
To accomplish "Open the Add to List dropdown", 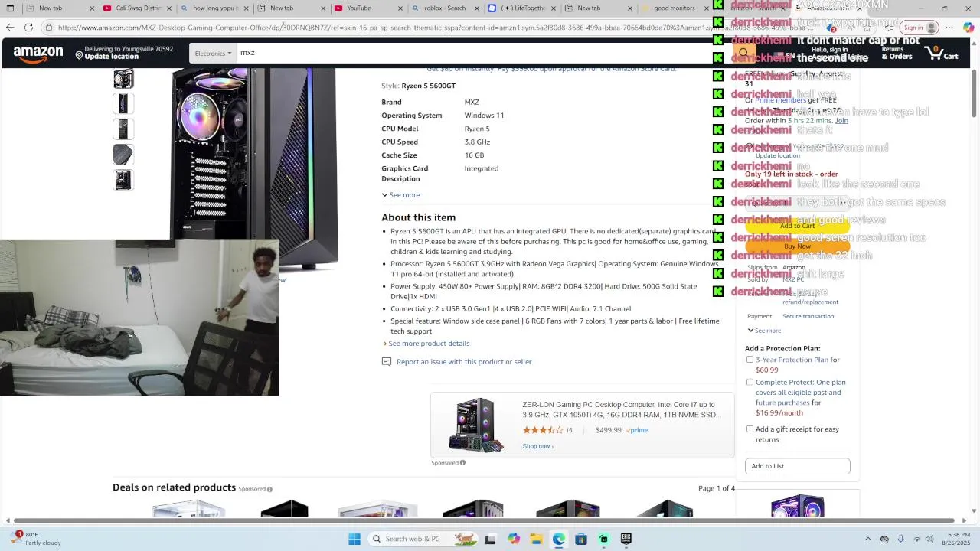I will [x=797, y=466].
